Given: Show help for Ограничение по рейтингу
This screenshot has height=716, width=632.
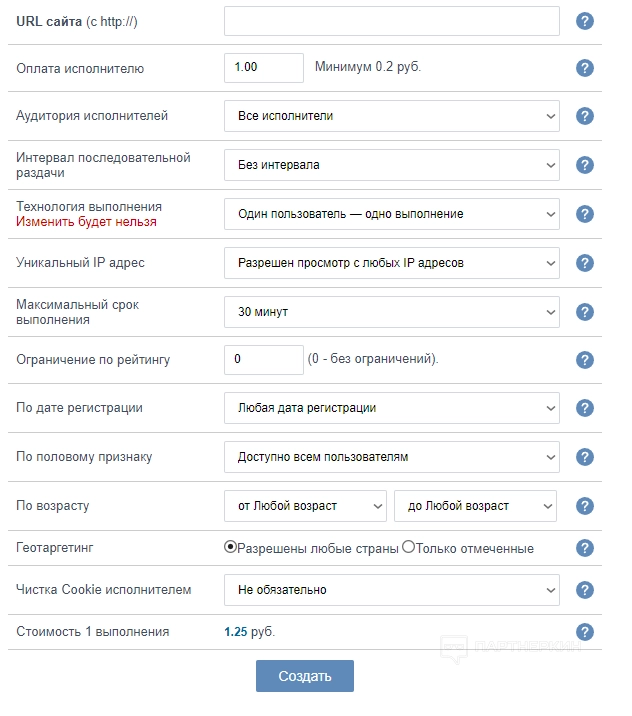Looking at the screenshot, I should click(x=585, y=360).
